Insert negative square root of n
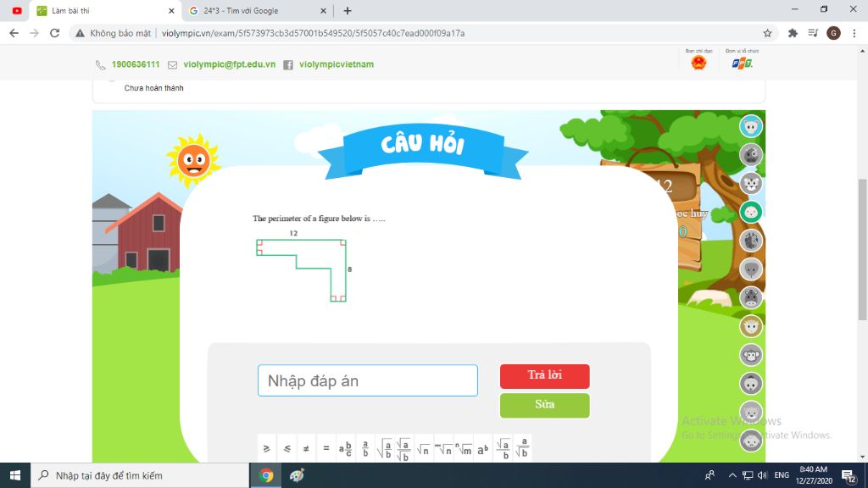Viewport: 868px width, 488px height. pyautogui.click(x=443, y=448)
